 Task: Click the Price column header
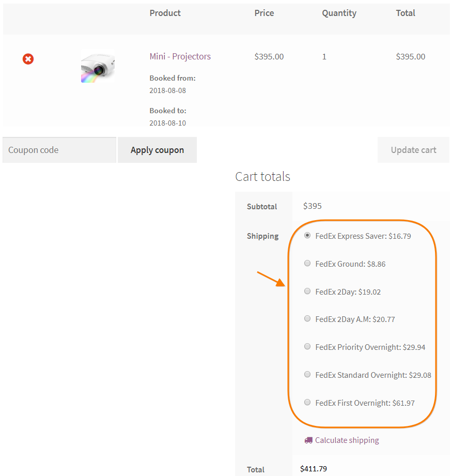264,13
